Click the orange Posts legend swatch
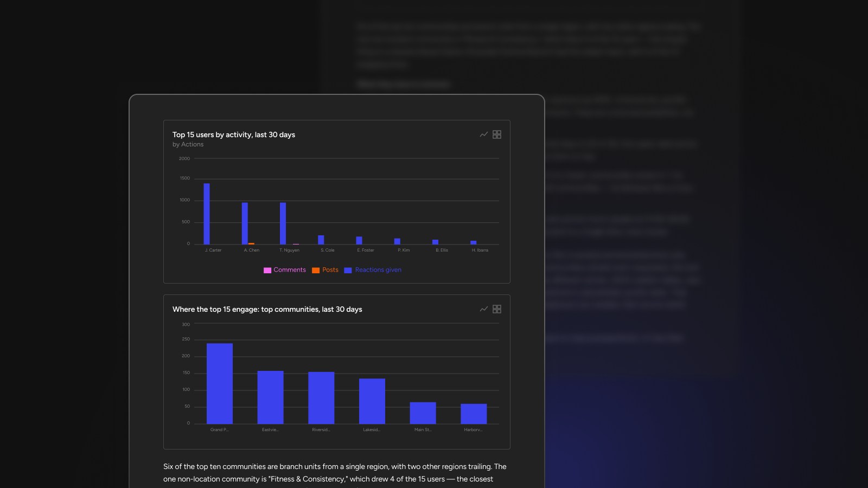The height and width of the screenshot is (488, 868). click(316, 270)
